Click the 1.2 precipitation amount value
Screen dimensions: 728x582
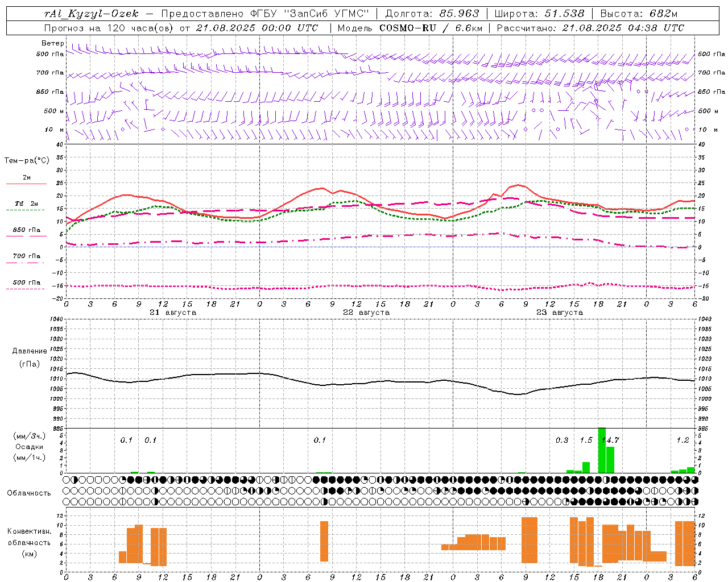coord(682,440)
